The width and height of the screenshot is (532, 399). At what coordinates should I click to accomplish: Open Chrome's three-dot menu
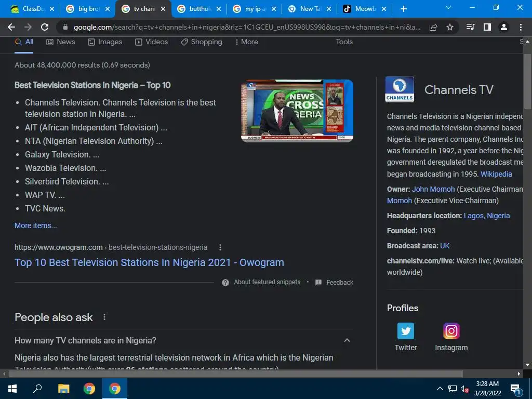[x=521, y=27]
